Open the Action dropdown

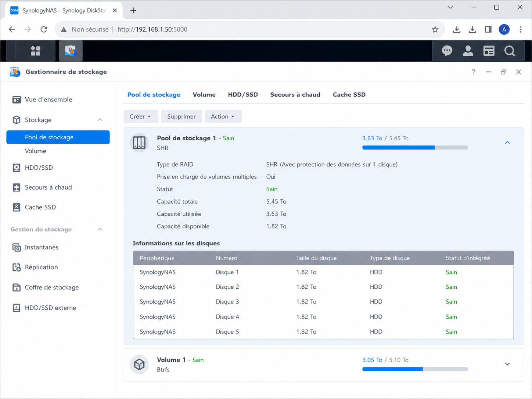pyautogui.click(x=223, y=116)
